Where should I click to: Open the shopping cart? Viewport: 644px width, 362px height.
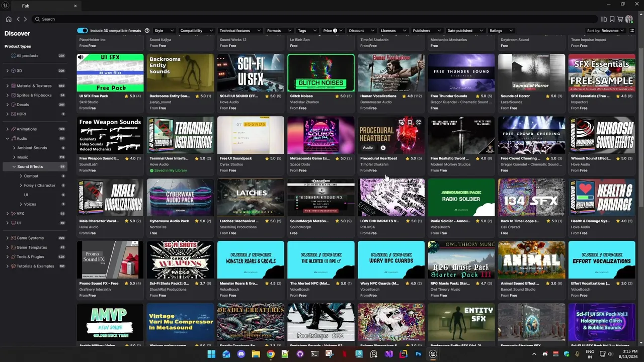coord(620,19)
